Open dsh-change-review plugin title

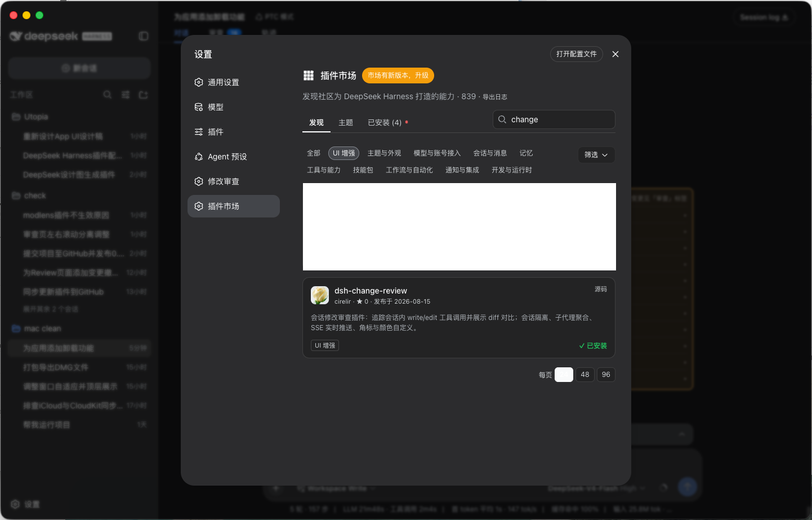point(371,291)
